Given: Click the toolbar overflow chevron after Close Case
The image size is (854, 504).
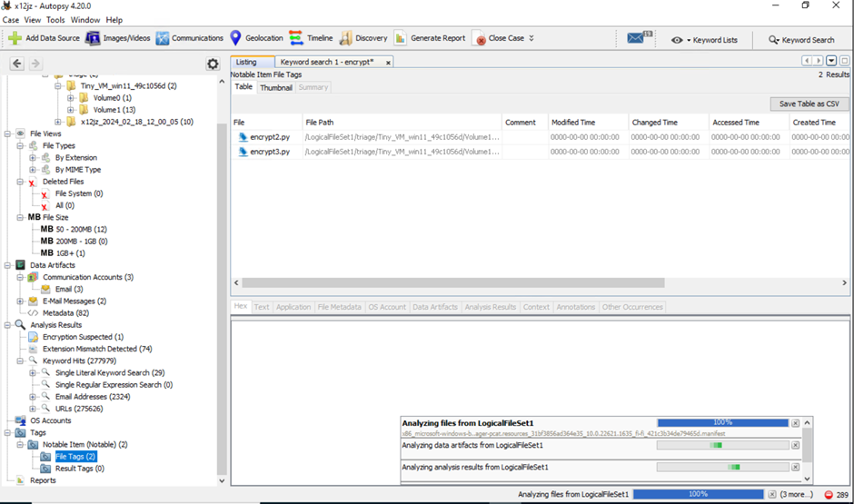Looking at the screenshot, I should tap(531, 38).
